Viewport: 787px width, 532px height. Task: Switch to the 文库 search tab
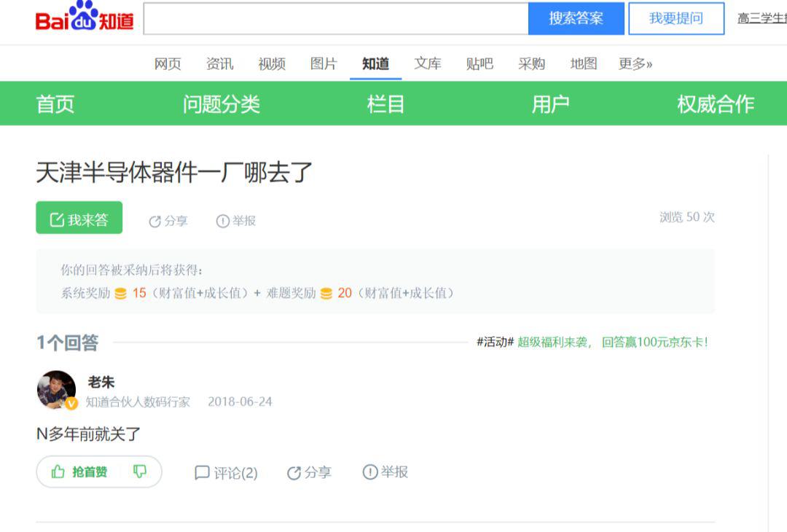click(x=428, y=64)
